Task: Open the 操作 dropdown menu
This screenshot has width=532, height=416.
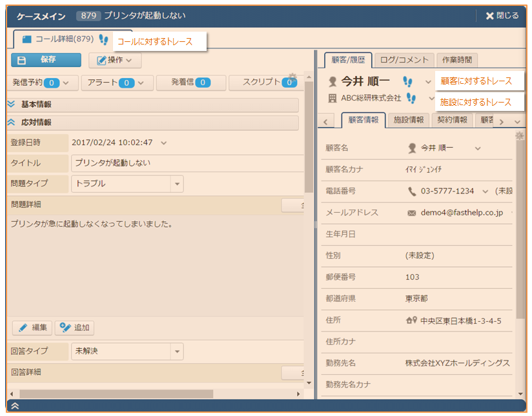Action: (x=115, y=61)
